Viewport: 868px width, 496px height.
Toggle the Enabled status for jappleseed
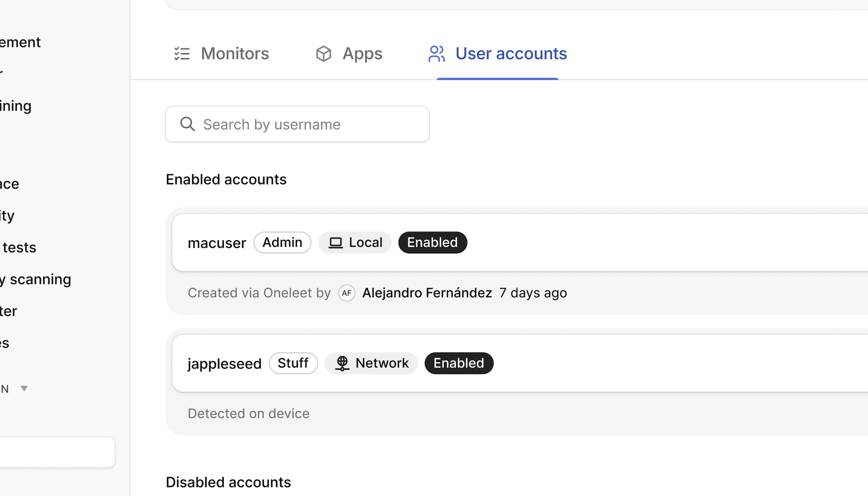458,363
